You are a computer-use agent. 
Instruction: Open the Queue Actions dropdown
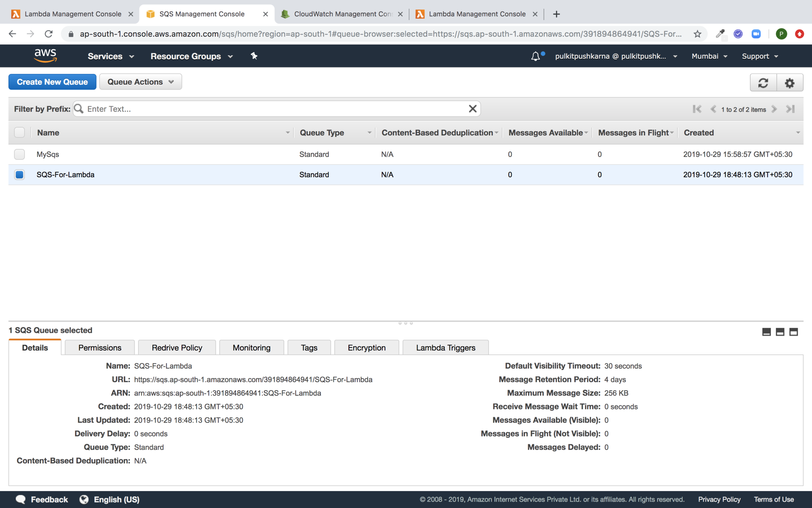click(x=141, y=82)
